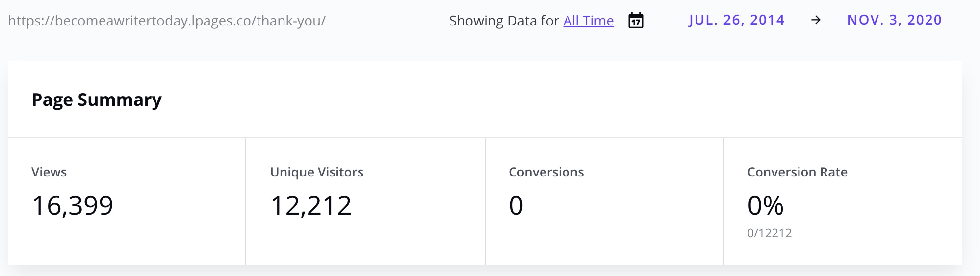Click the Conversion Rate label
Screen dimensions: 980x276
[x=797, y=172]
